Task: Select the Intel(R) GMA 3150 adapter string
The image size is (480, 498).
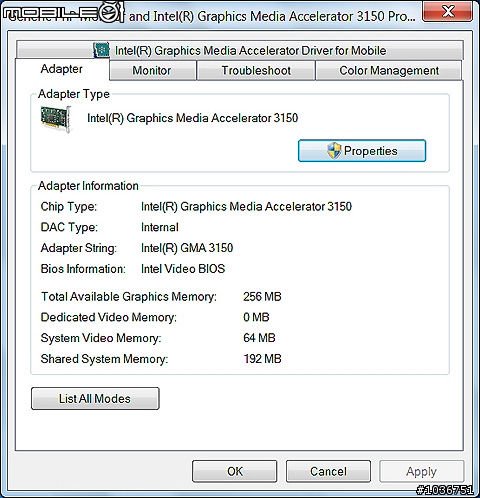Action: coord(187,248)
